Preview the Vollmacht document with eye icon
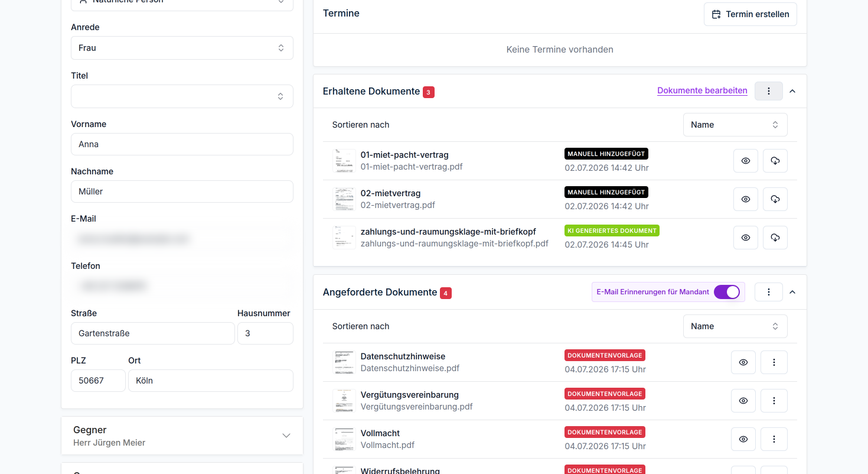The image size is (868, 474). [x=743, y=439]
